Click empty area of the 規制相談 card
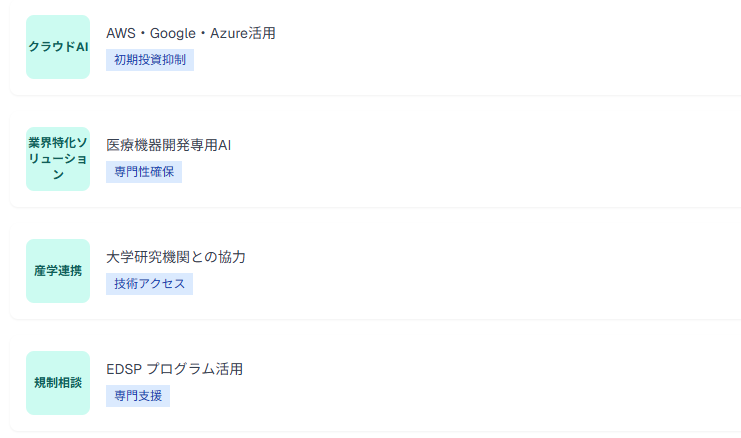The image size is (741, 438). pyautogui.click(x=473, y=383)
